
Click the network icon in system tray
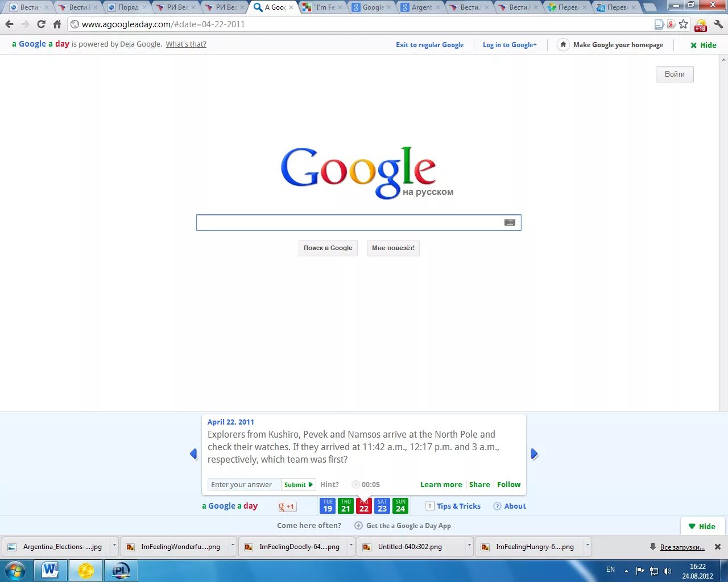pos(654,571)
